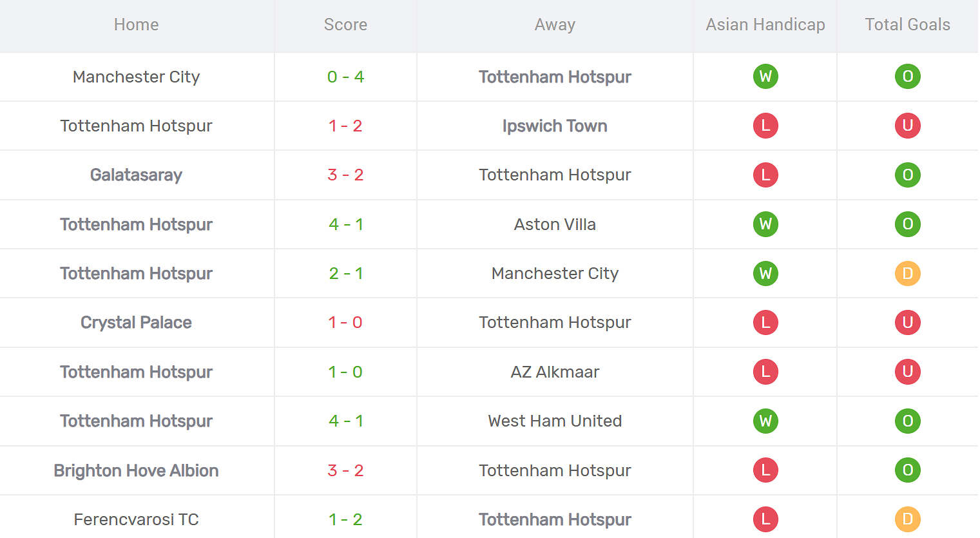Toggle the O indicator on the West Ham row
The width and height of the screenshot is (980, 538).
tap(908, 421)
